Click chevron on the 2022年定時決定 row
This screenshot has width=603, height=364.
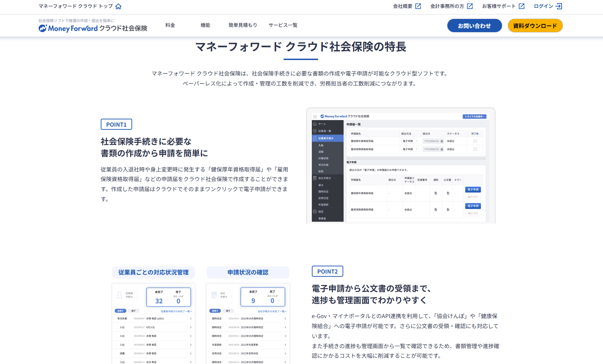point(285,353)
